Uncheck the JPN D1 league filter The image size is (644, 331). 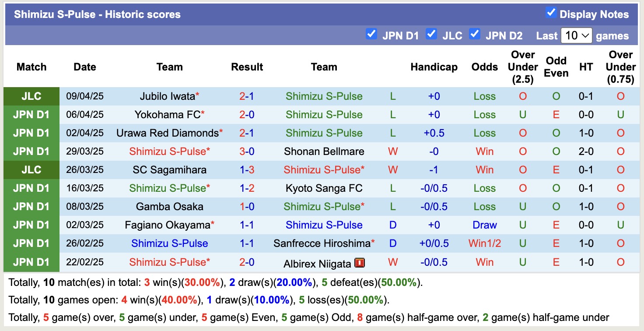[371, 34]
